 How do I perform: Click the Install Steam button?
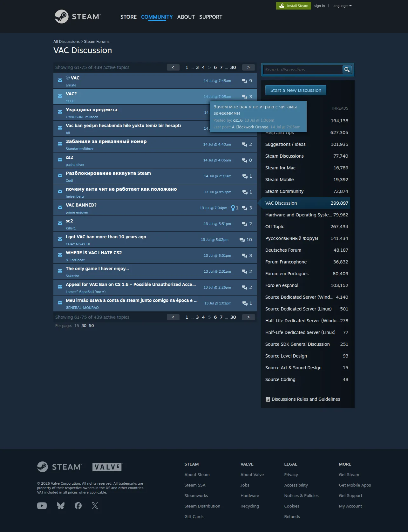pos(294,6)
